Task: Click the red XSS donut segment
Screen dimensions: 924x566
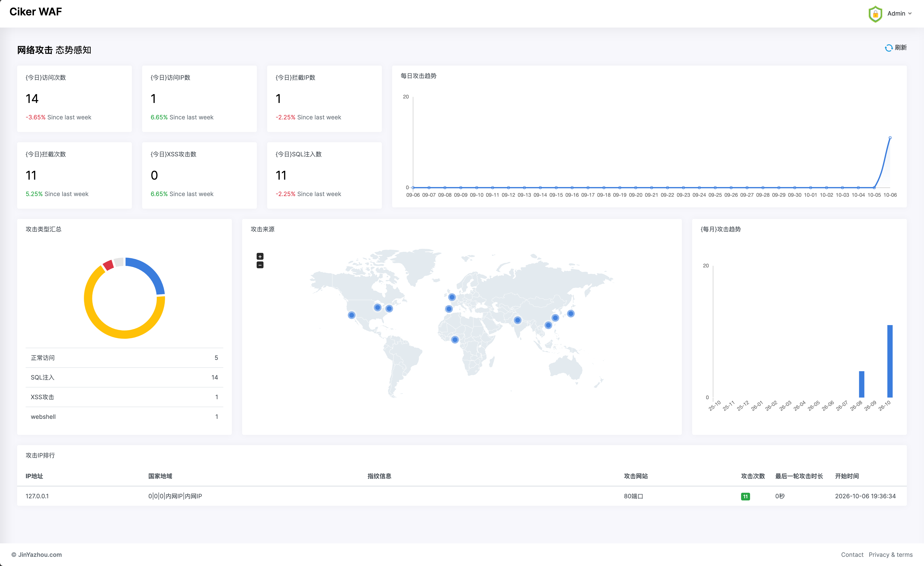Action: pyautogui.click(x=108, y=265)
